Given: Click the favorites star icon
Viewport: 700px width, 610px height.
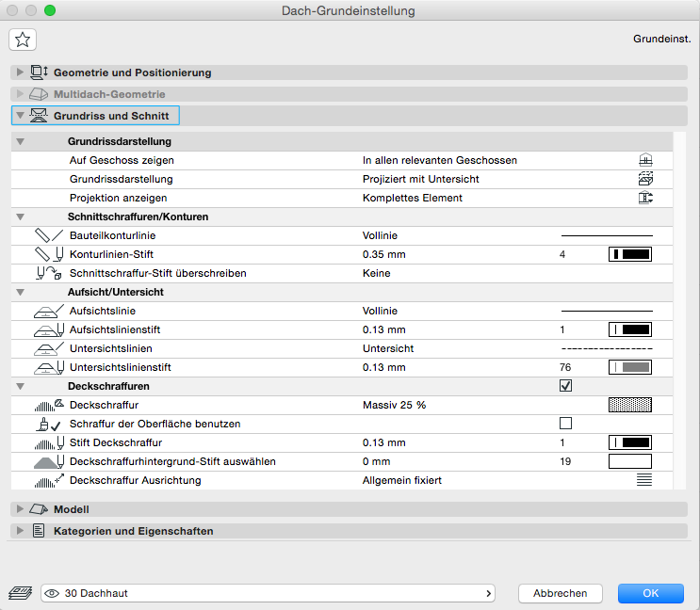Looking at the screenshot, I should (23, 39).
